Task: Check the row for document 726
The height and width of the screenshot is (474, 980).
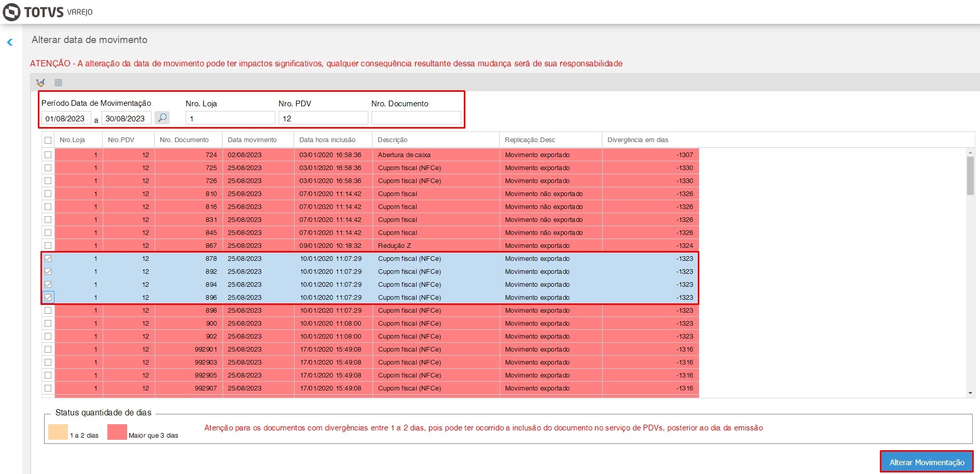Action: click(x=48, y=180)
